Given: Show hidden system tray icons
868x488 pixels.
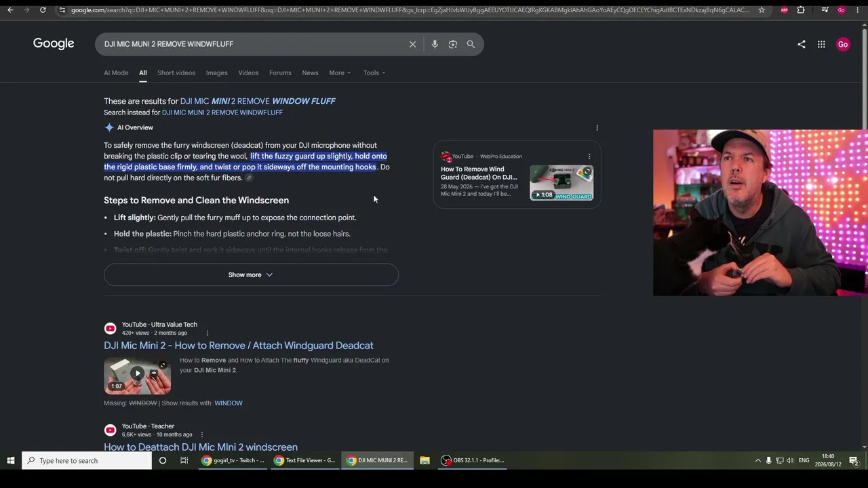Looking at the screenshot, I should [757, 461].
